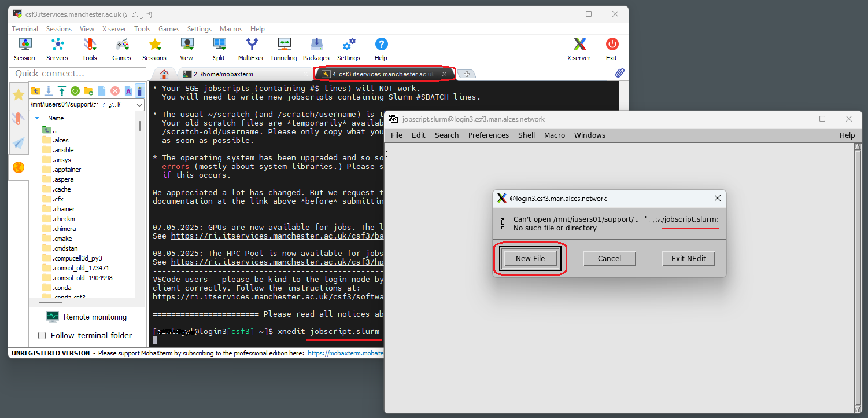The height and width of the screenshot is (418, 868).
Task: Click the Servers toolbar icon
Action: point(57,49)
